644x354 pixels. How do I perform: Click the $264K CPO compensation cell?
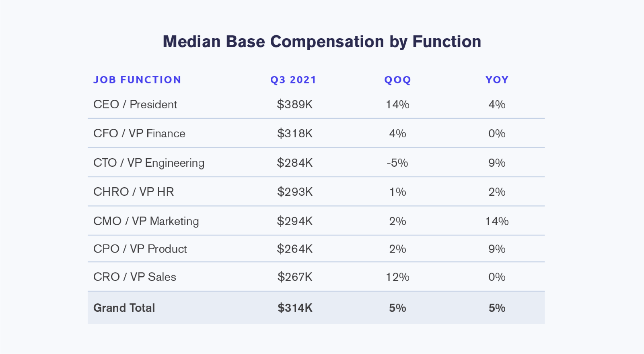(295, 249)
